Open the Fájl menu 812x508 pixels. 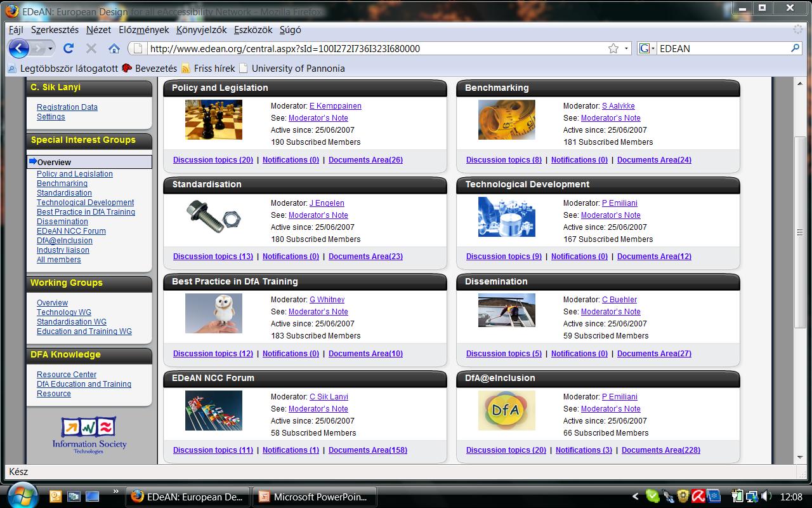coord(16,30)
